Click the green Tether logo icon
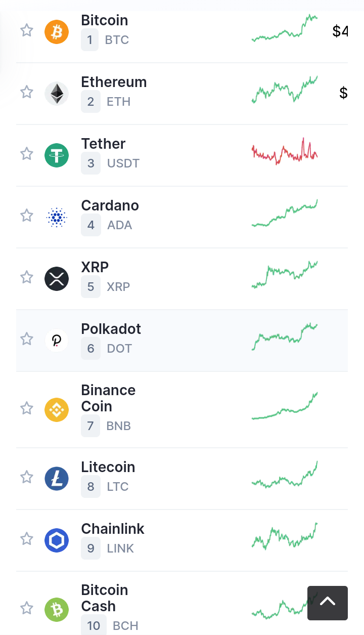 57,155
